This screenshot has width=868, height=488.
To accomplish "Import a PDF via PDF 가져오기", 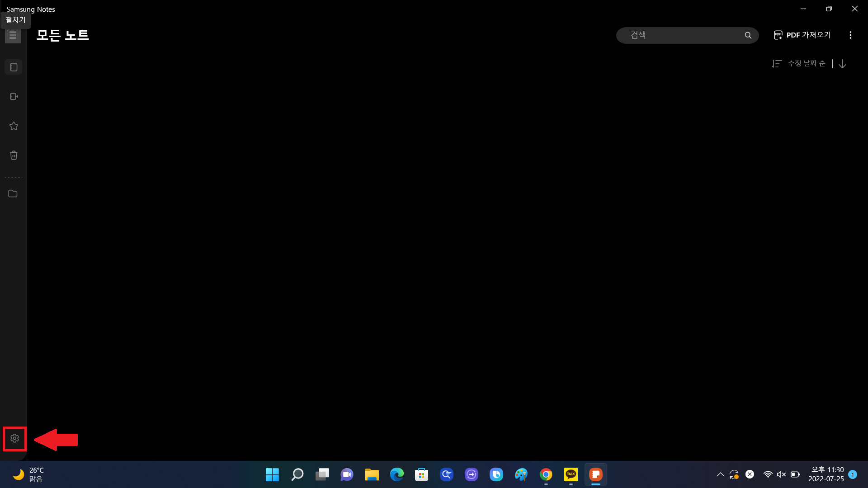I will point(802,35).
